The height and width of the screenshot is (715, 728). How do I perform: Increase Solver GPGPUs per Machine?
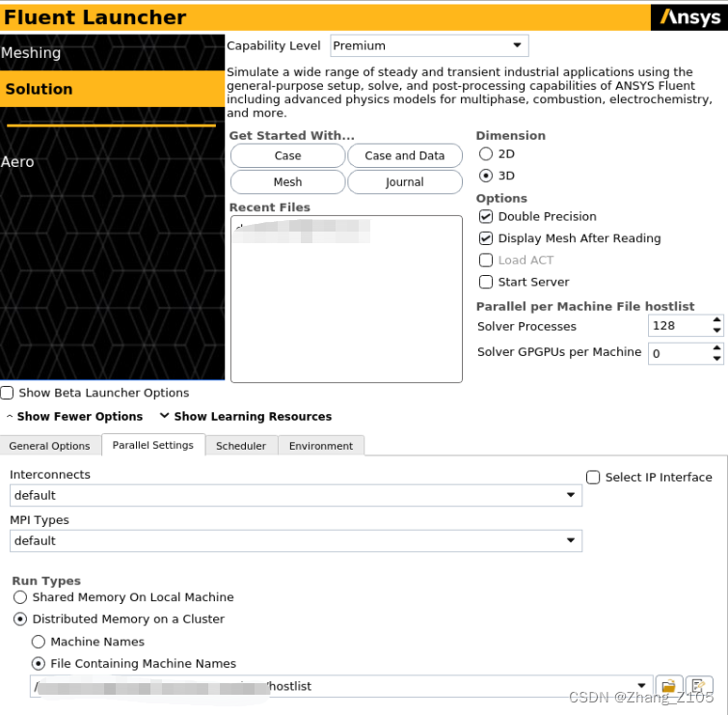[x=716, y=348]
